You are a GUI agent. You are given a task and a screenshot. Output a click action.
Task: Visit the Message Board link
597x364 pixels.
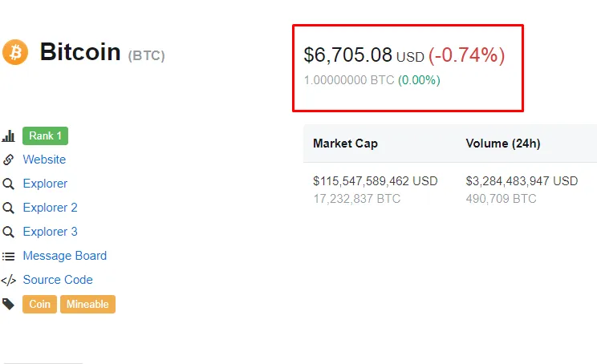click(65, 256)
